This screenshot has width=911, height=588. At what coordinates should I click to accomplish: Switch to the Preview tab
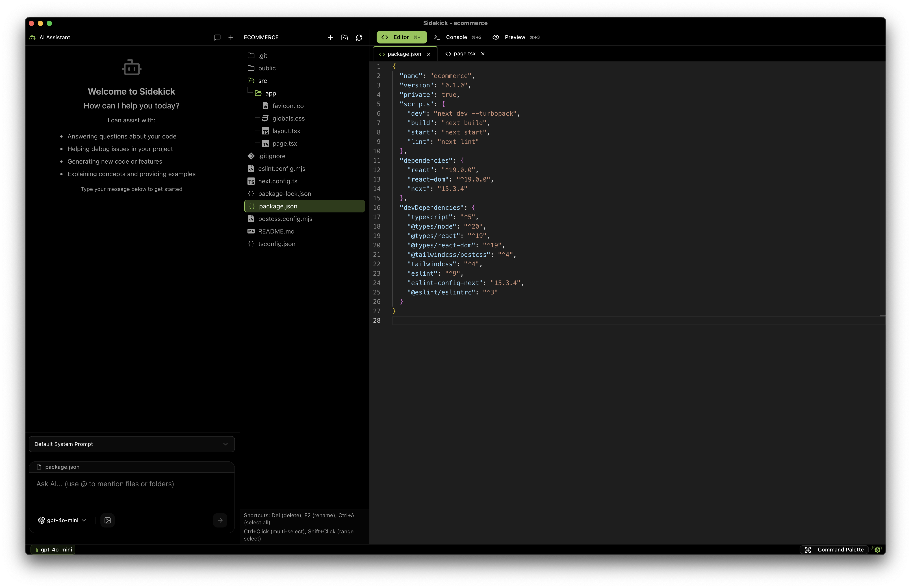coord(515,37)
